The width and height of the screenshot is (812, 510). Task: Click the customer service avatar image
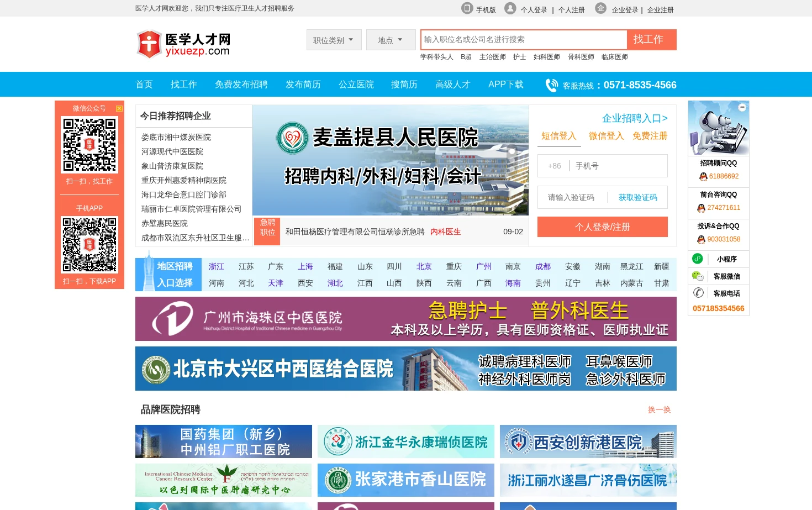pos(719,128)
